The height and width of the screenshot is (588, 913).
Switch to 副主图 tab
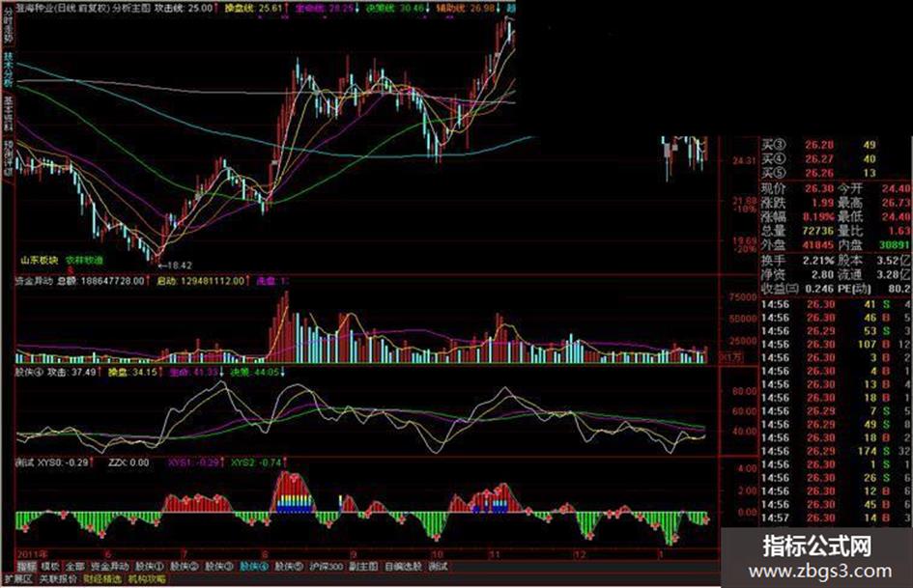[x=363, y=566]
